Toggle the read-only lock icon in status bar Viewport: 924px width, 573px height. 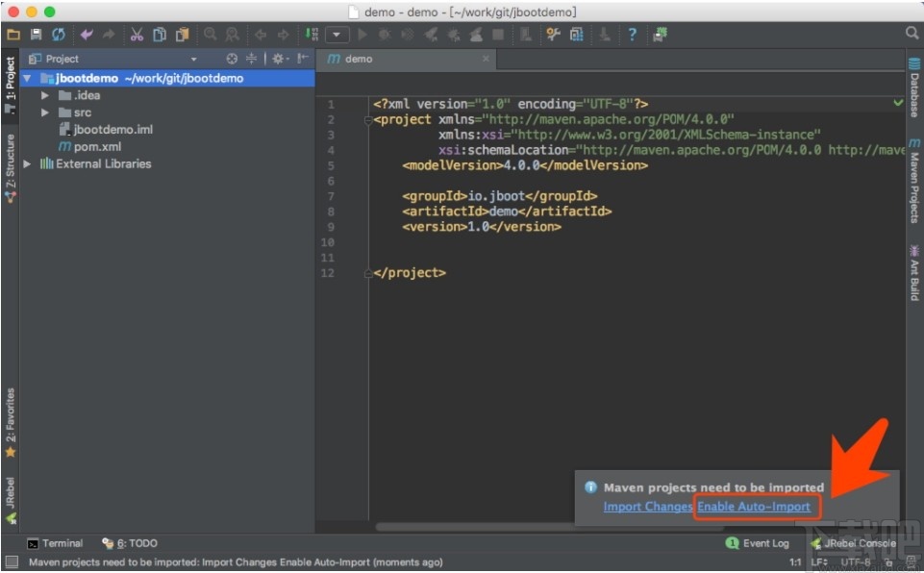(889, 562)
